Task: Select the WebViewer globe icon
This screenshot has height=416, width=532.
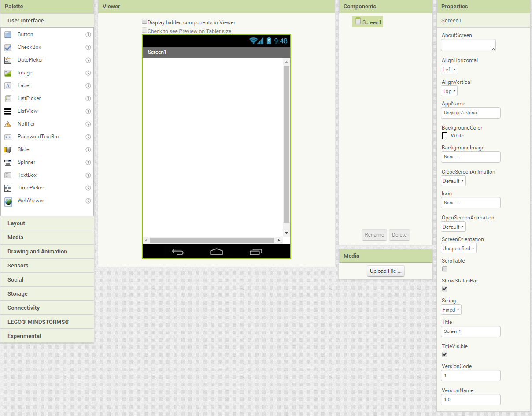Action: pyautogui.click(x=8, y=201)
